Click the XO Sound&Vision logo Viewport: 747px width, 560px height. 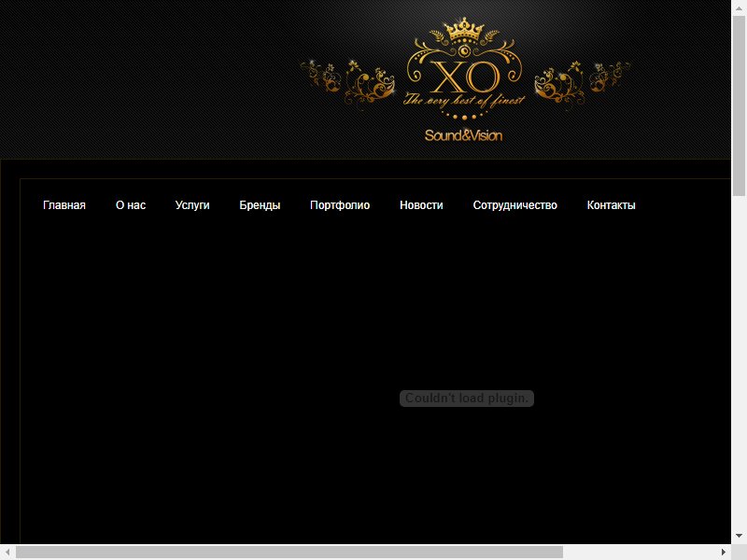coord(464,80)
